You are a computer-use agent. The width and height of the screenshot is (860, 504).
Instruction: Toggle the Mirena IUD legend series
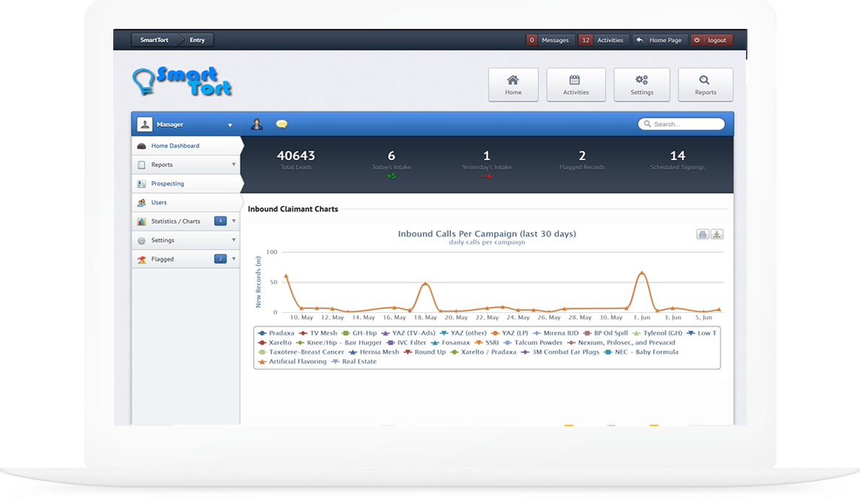click(555, 333)
